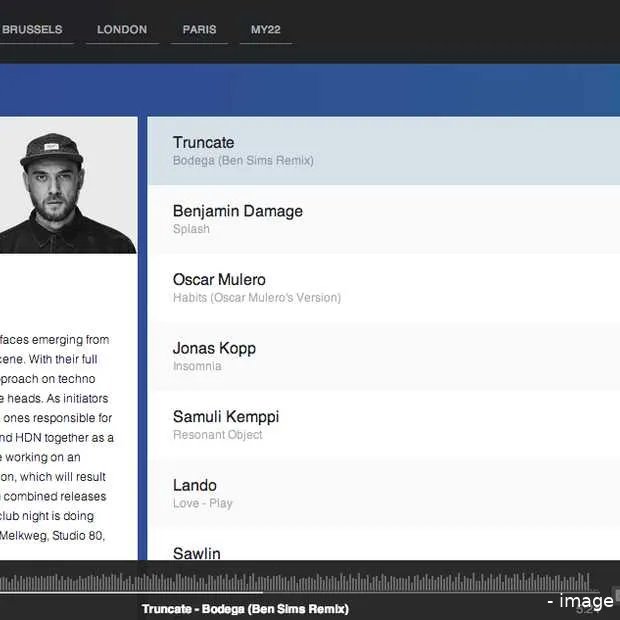
Task: Select the Sawlin track row
Action: click(384, 544)
